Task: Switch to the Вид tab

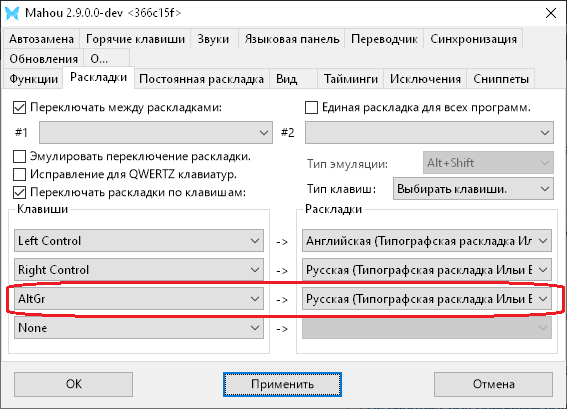Action: click(293, 79)
